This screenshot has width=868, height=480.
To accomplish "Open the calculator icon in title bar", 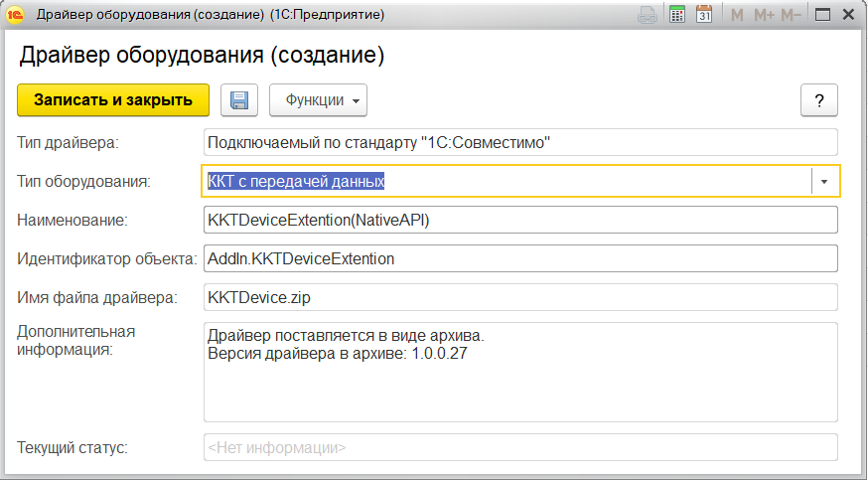I will [x=677, y=15].
